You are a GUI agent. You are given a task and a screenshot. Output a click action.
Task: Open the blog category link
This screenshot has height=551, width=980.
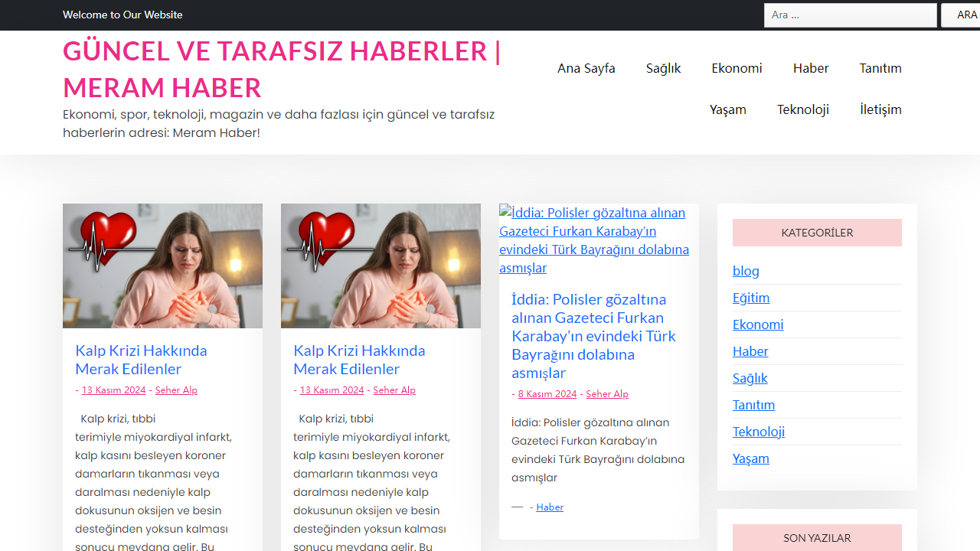pyautogui.click(x=746, y=271)
